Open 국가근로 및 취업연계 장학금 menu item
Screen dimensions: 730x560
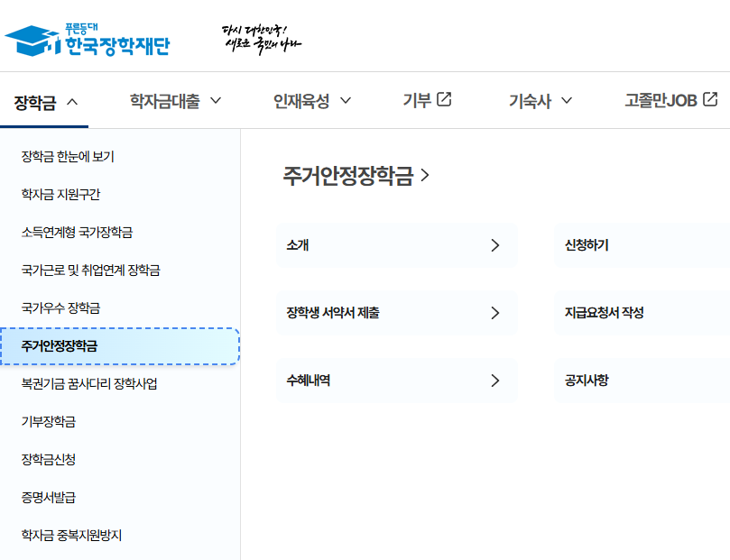[90, 271]
